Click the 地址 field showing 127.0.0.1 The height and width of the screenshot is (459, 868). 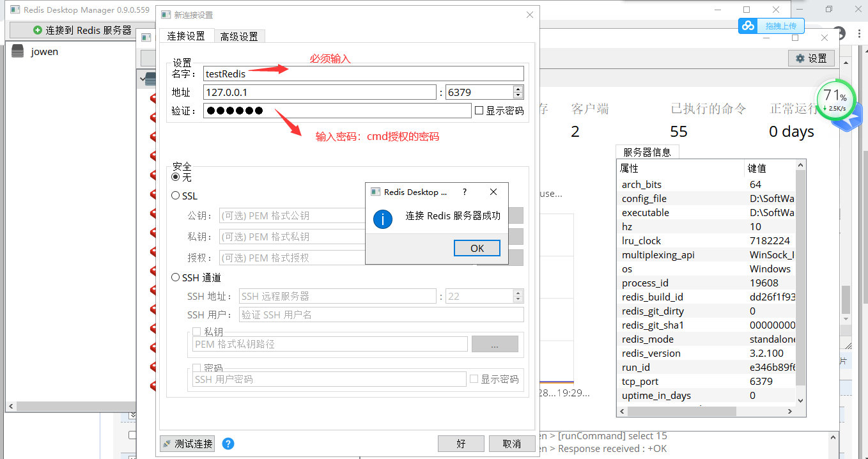point(320,92)
